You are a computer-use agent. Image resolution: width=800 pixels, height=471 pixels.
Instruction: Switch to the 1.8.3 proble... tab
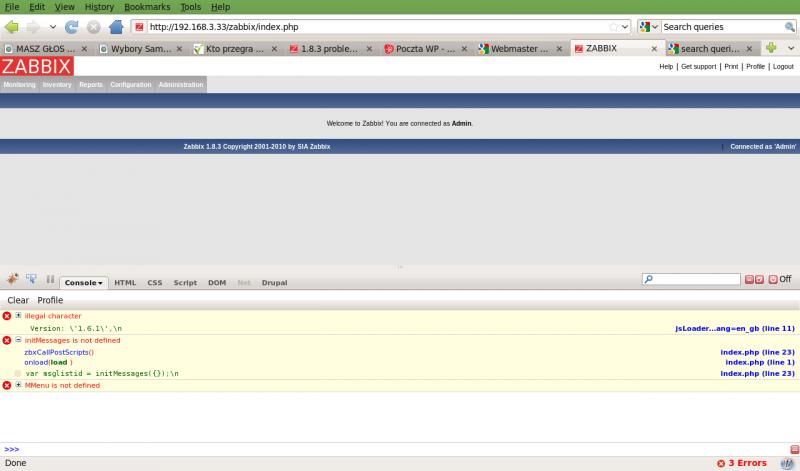329,48
